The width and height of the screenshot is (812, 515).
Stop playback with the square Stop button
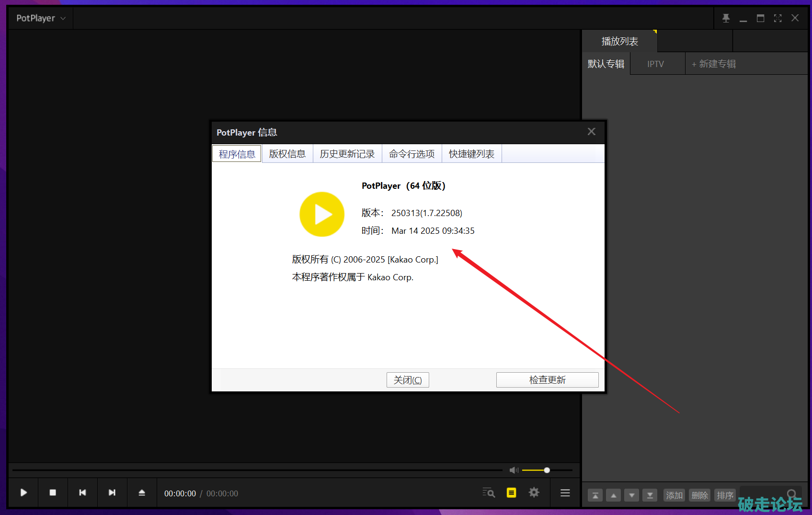53,492
